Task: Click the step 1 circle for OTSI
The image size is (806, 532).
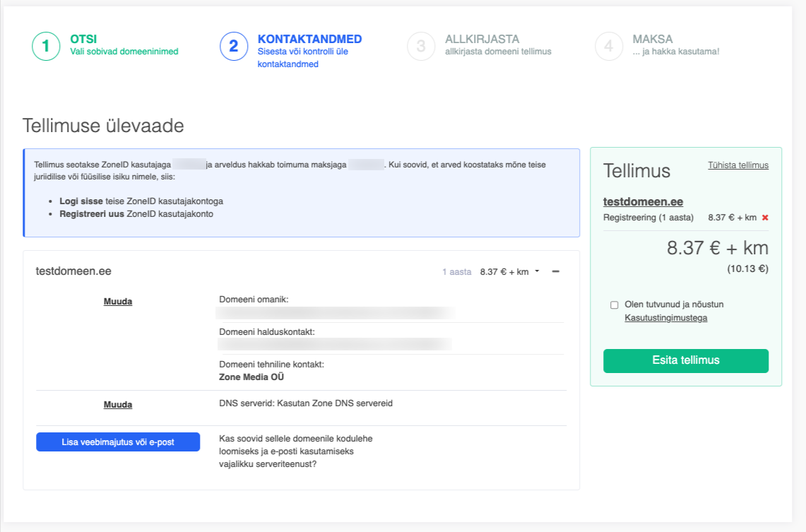Action: click(x=46, y=47)
